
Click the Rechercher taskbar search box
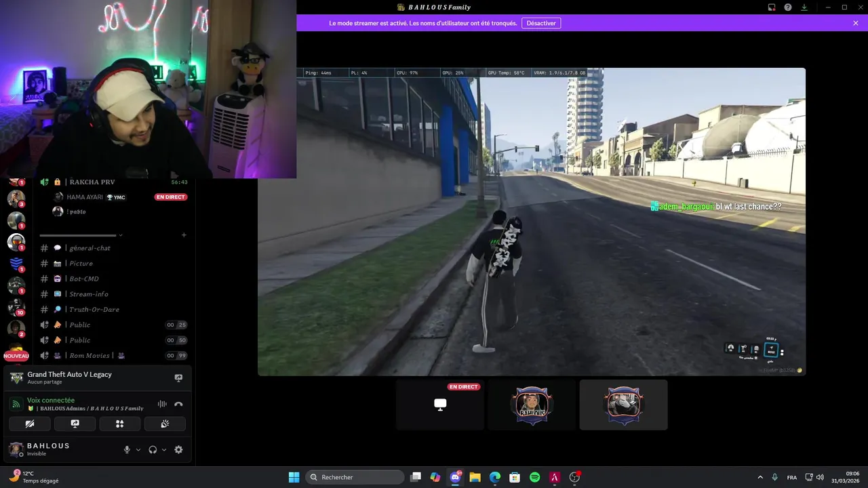point(353,477)
